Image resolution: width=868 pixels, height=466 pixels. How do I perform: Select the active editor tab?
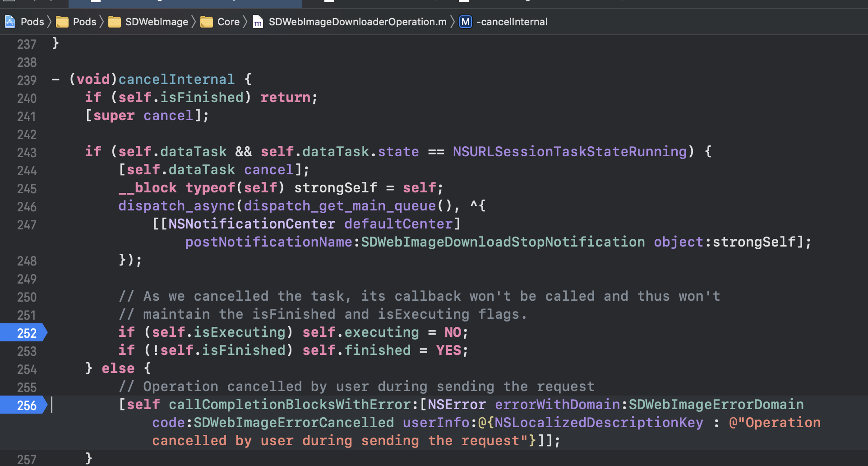tap(185, 4)
